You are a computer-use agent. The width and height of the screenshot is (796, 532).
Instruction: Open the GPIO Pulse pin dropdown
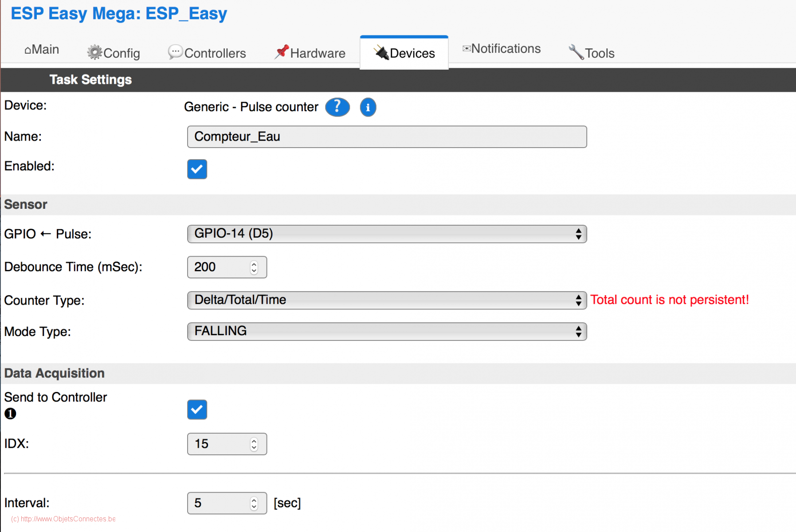387,234
